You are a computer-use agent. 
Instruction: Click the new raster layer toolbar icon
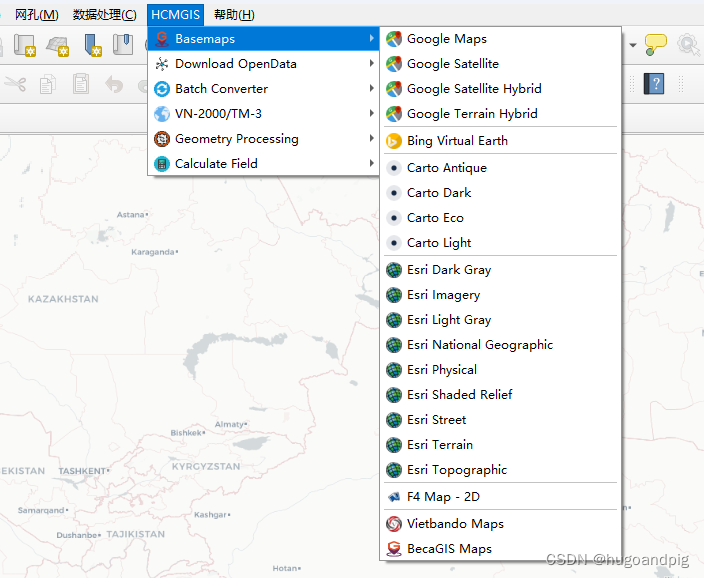tap(57, 45)
